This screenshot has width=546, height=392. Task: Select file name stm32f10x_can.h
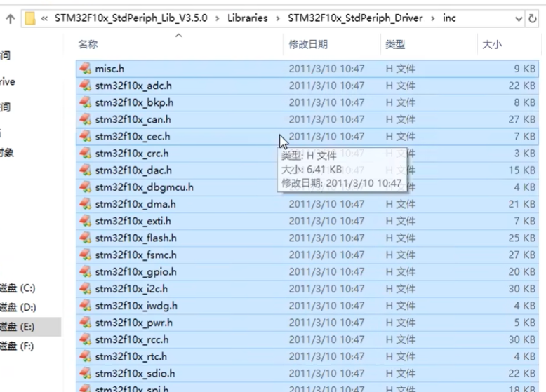pyautogui.click(x=133, y=119)
